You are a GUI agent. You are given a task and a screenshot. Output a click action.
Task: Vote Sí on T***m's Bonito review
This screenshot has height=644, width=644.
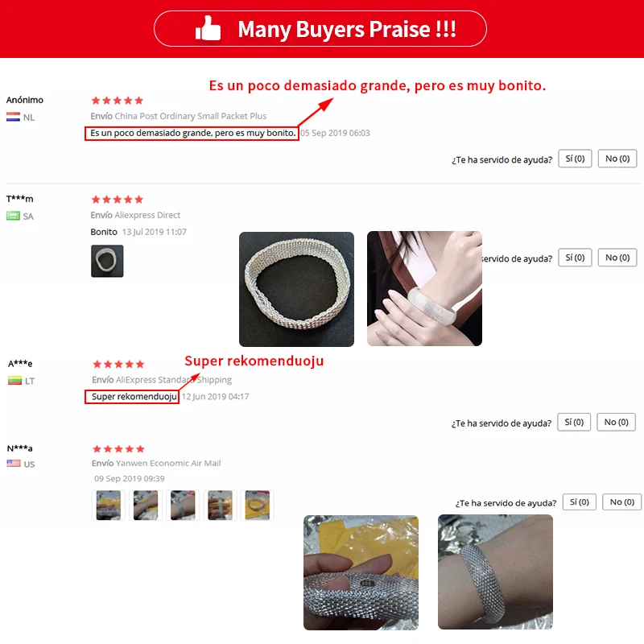click(x=575, y=258)
